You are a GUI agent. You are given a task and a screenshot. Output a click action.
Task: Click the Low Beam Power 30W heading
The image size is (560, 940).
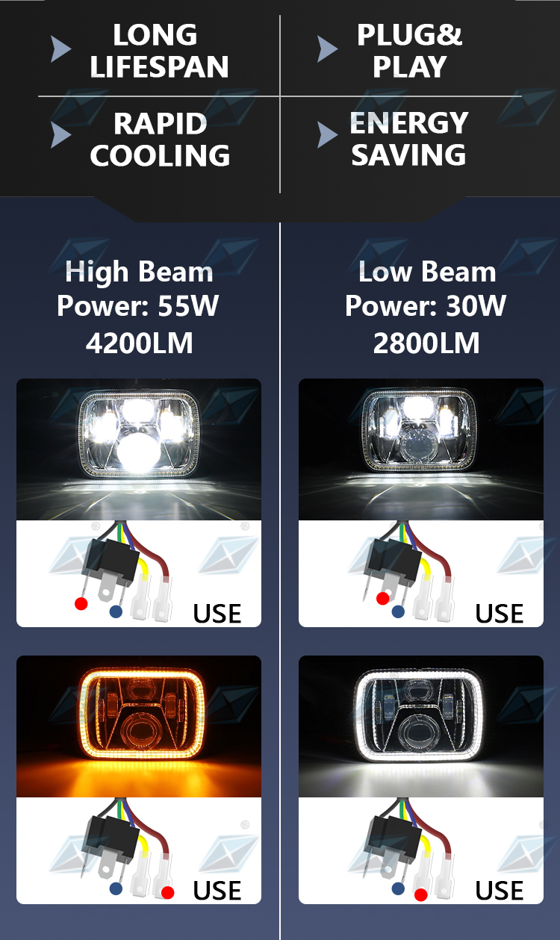coord(426,307)
